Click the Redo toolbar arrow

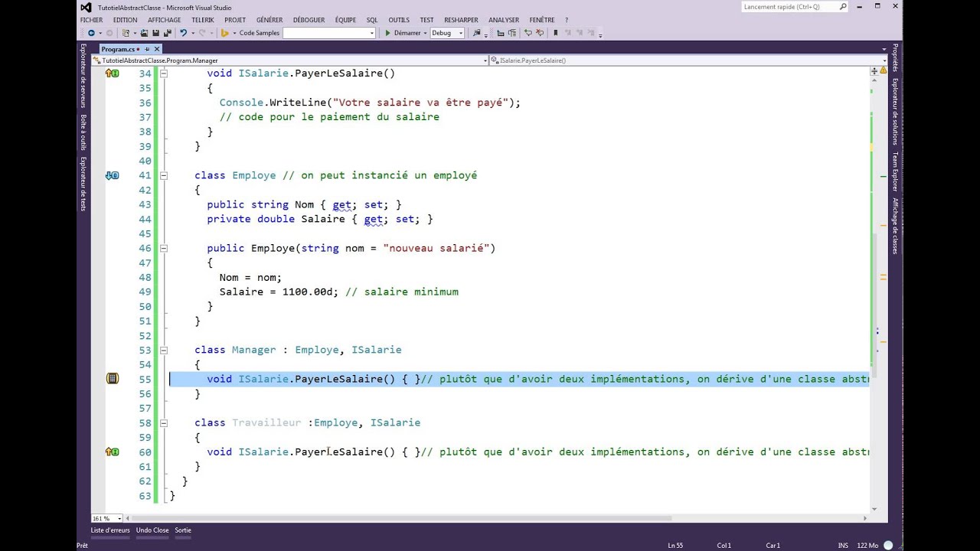[x=202, y=33]
